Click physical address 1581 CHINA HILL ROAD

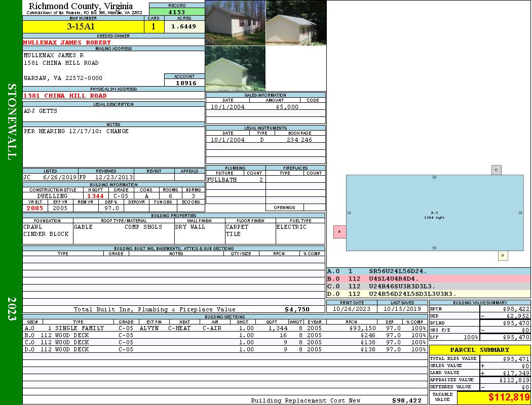coord(65,96)
